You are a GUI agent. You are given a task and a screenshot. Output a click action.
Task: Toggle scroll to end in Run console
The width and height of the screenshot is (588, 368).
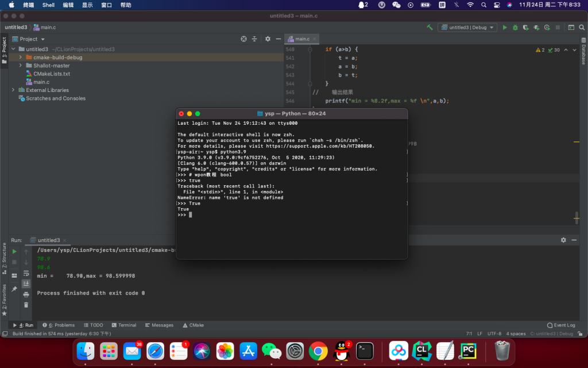click(x=26, y=283)
